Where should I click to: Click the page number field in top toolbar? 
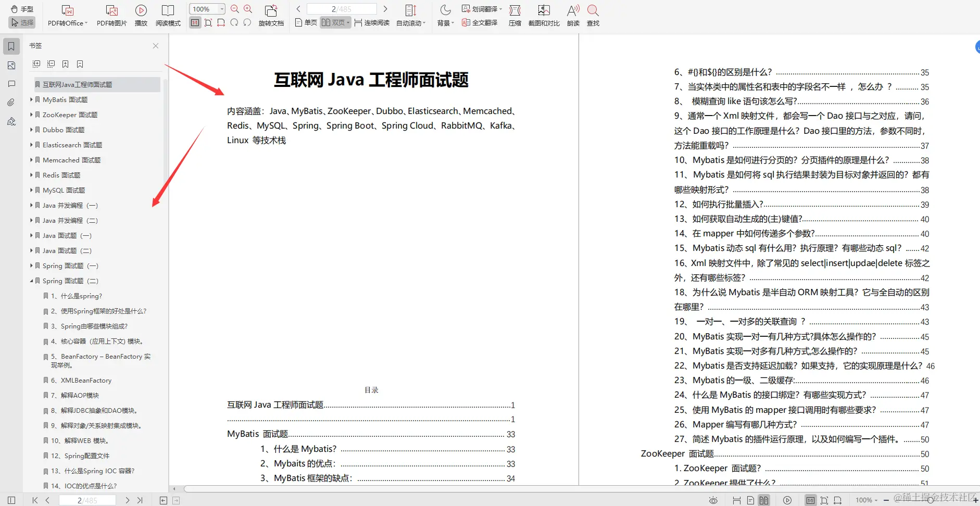pyautogui.click(x=342, y=9)
